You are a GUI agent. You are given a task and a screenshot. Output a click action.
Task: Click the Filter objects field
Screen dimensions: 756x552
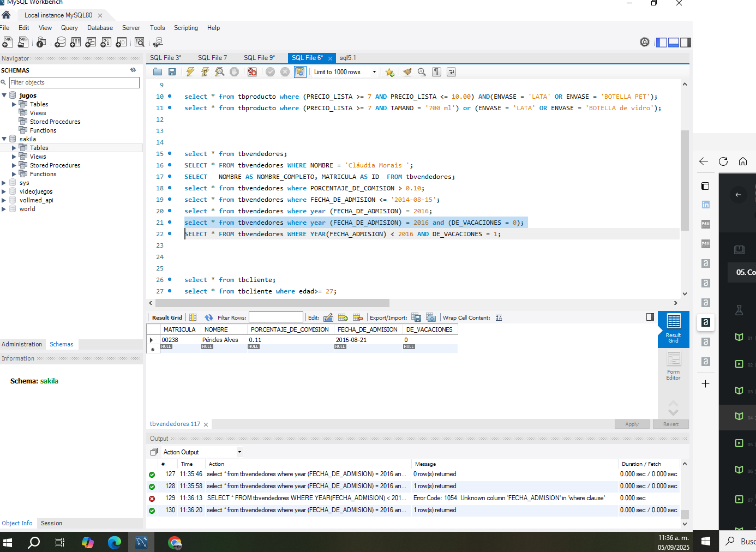75,82
